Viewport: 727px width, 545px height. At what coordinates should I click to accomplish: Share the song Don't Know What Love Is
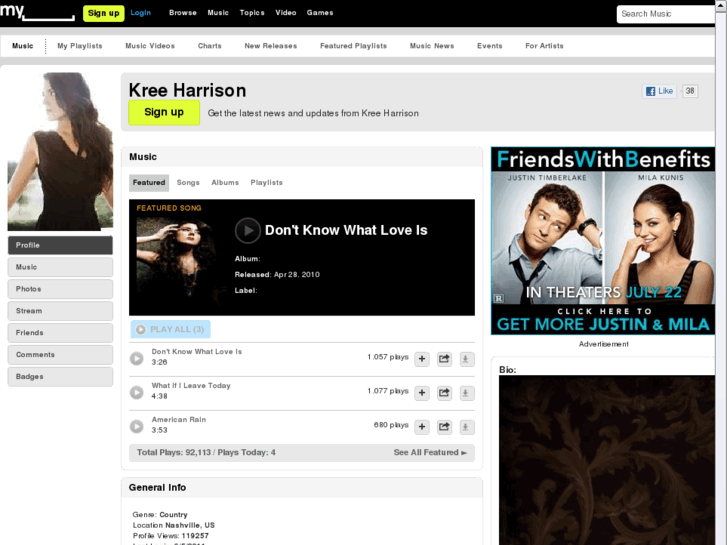[444, 359]
